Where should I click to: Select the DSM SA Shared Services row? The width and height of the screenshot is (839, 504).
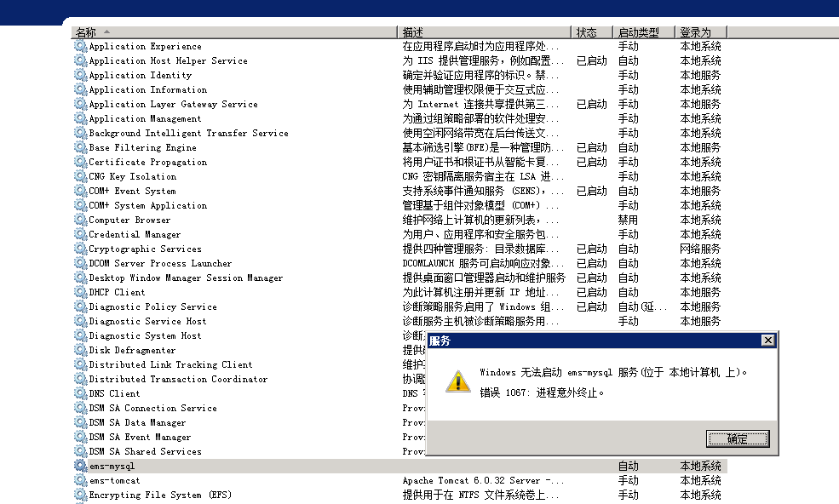[x=249, y=451]
